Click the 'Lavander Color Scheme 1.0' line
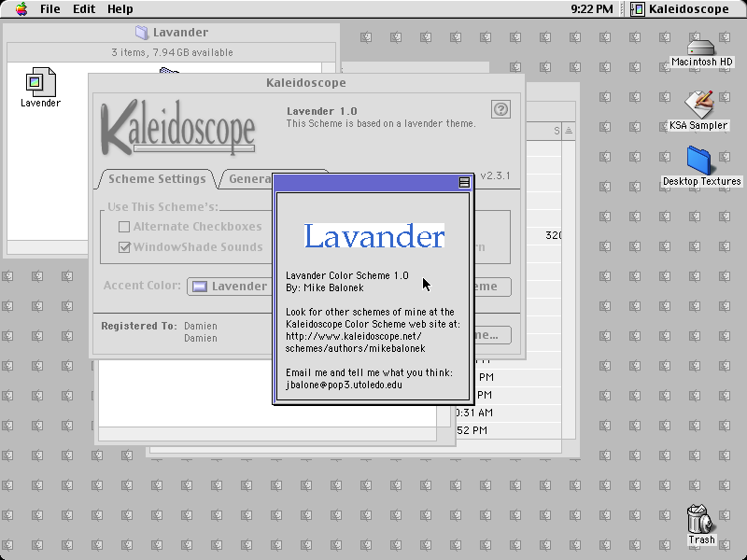The image size is (747, 560). click(346, 275)
